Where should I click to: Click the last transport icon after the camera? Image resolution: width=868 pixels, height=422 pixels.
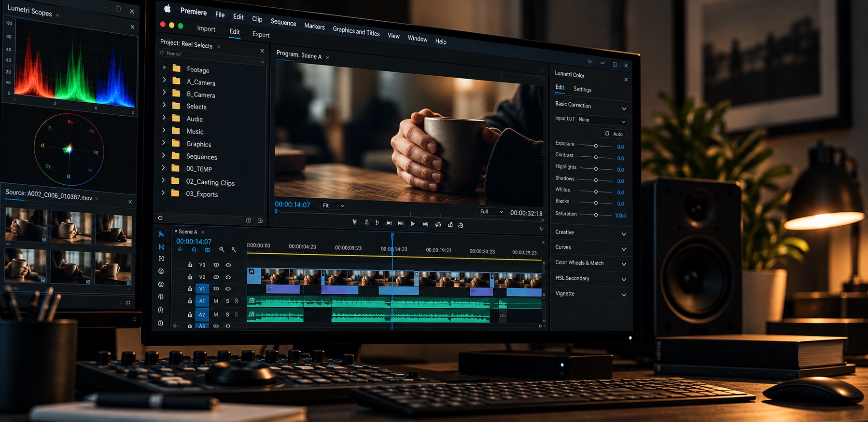(x=461, y=225)
